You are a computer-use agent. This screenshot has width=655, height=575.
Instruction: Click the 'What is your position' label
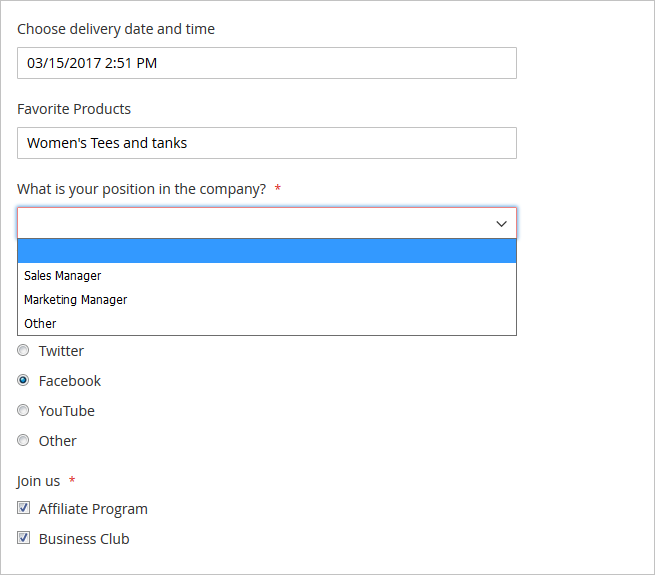click(x=141, y=189)
